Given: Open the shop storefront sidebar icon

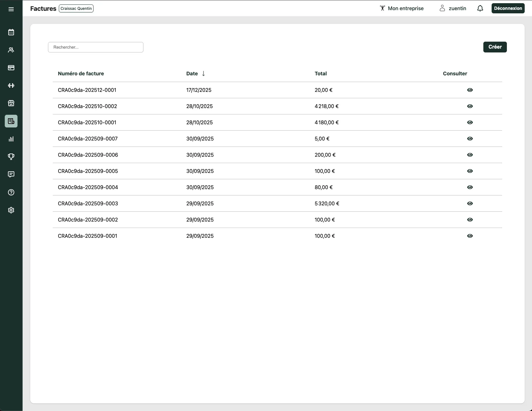Looking at the screenshot, I should (x=11, y=103).
